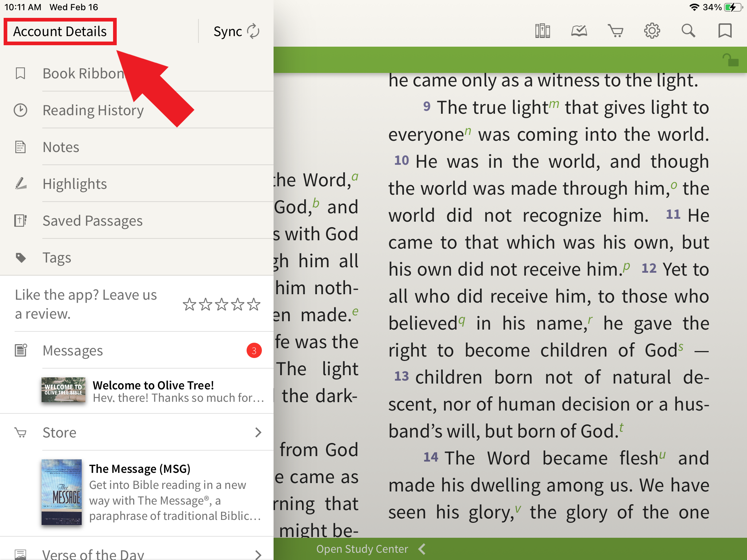Expand the Store section chevron

pyautogui.click(x=258, y=432)
